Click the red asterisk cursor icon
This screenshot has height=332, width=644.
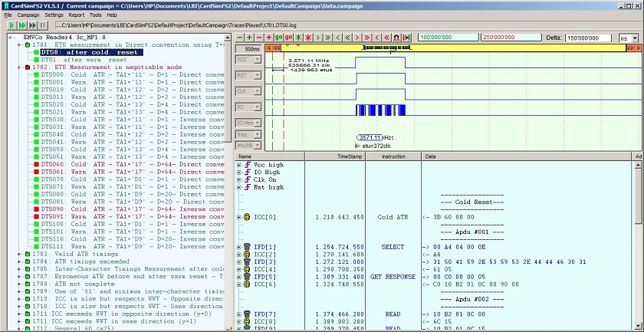(308, 38)
